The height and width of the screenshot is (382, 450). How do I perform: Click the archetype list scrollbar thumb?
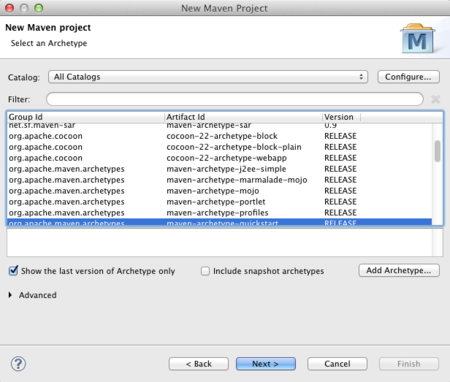(x=437, y=151)
